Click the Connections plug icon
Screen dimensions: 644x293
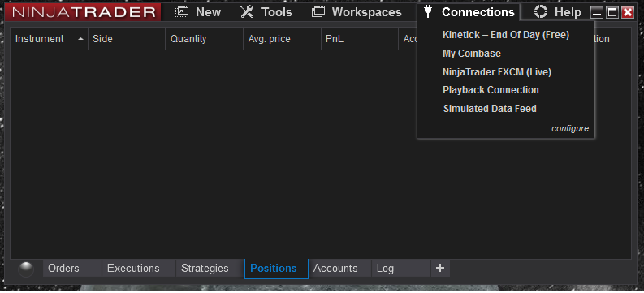pos(428,12)
